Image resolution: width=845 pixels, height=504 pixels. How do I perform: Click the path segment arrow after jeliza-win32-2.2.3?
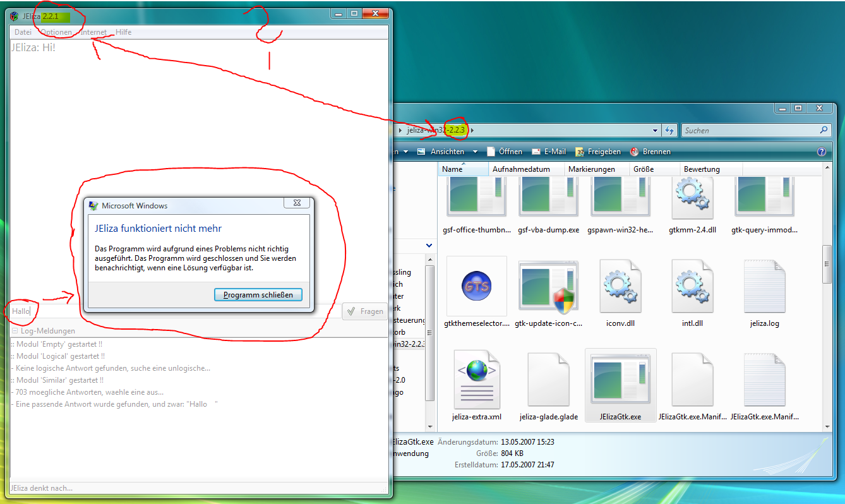point(472,131)
